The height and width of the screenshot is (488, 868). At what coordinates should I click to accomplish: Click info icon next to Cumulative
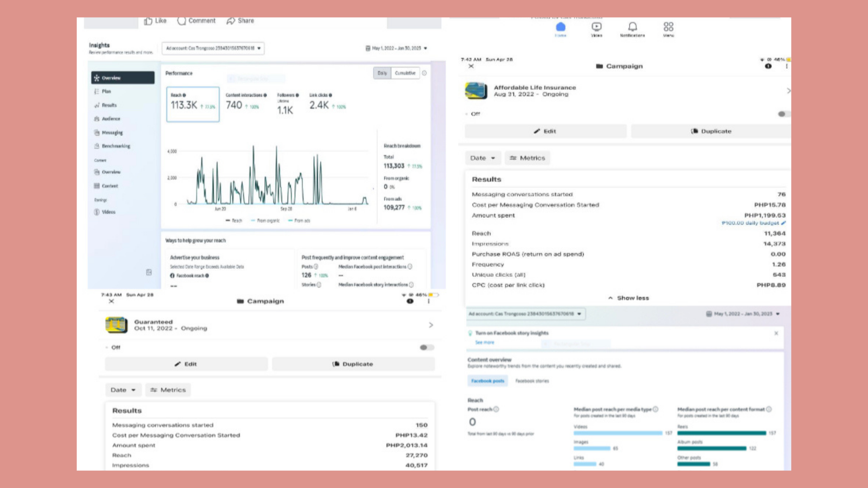click(424, 73)
